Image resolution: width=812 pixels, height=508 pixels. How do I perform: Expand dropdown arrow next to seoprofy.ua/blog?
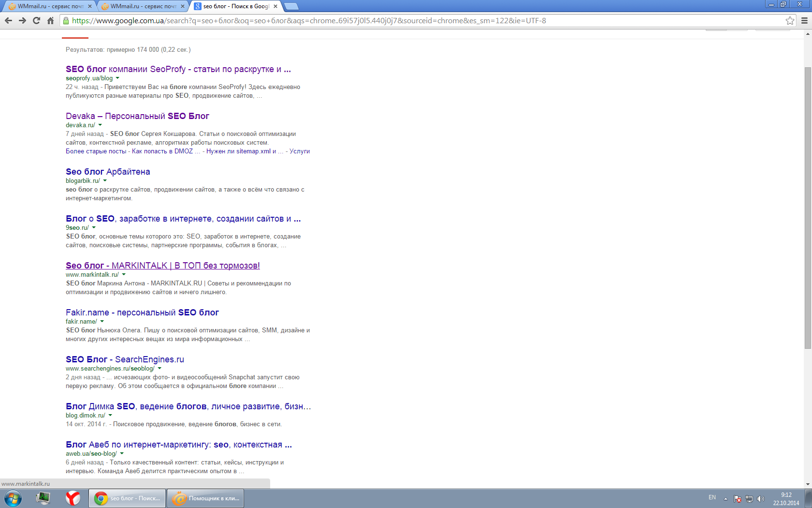tap(117, 78)
